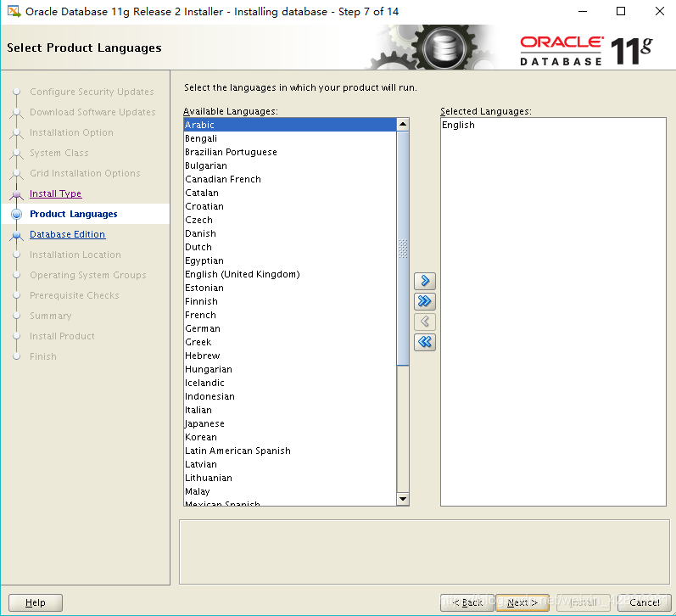The image size is (676, 616).
Task: Select Arabic in Available Languages
Action: pos(290,125)
